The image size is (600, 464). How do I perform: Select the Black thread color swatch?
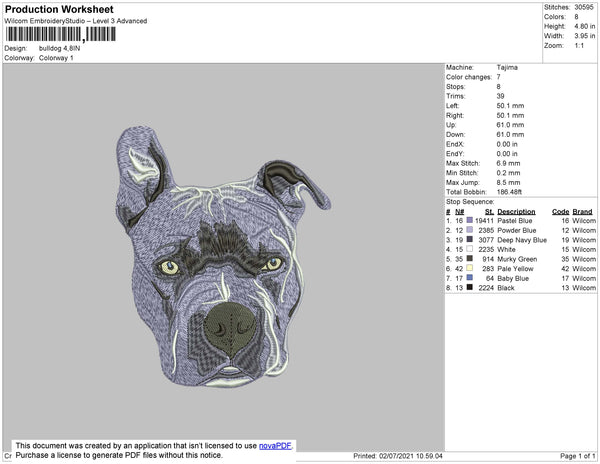pyautogui.click(x=470, y=287)
